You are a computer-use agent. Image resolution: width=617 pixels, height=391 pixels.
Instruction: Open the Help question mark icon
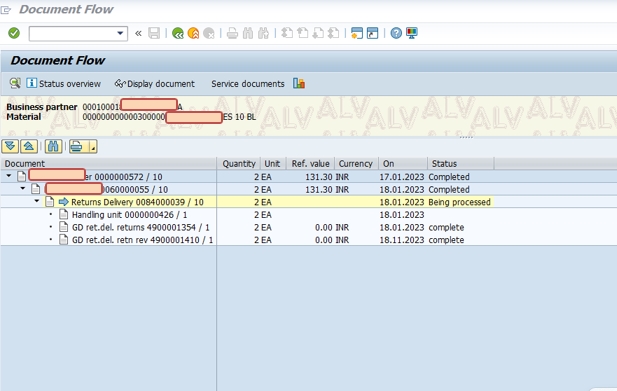click(396, 33)
